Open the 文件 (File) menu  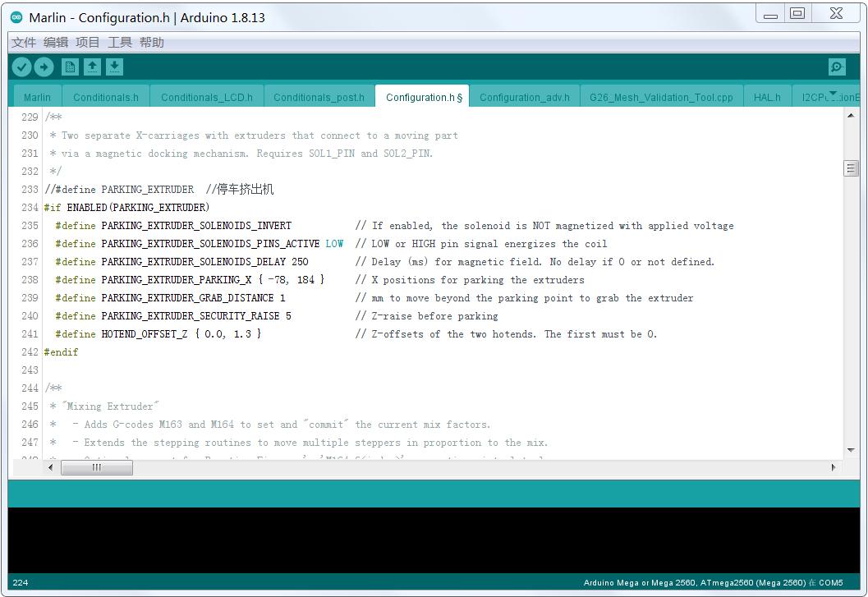(x=24, y=43)
